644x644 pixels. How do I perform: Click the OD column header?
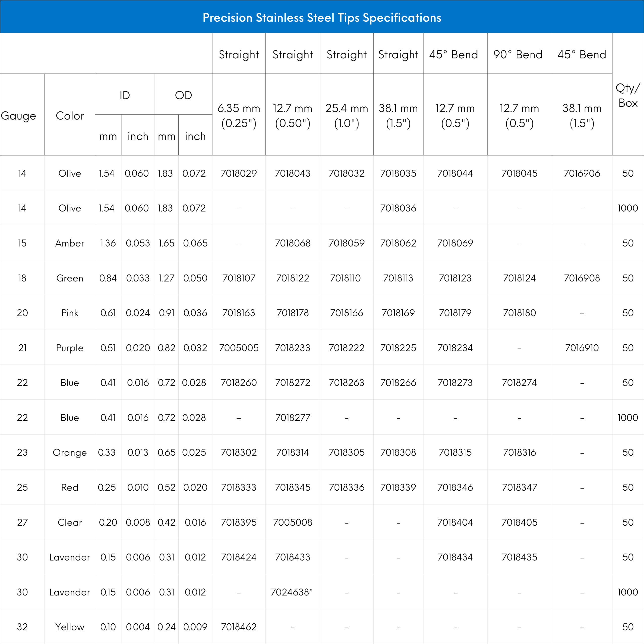coord(183,95)
